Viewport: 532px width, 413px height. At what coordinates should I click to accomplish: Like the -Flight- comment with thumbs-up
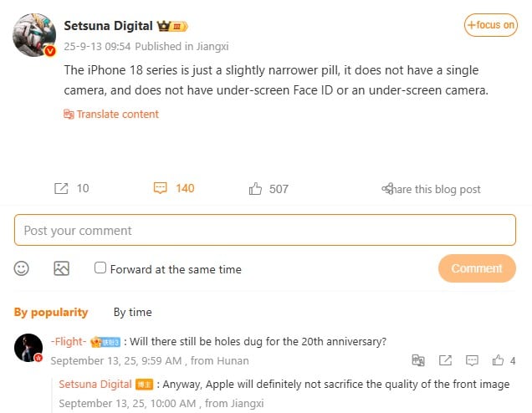tap(499, 361)
